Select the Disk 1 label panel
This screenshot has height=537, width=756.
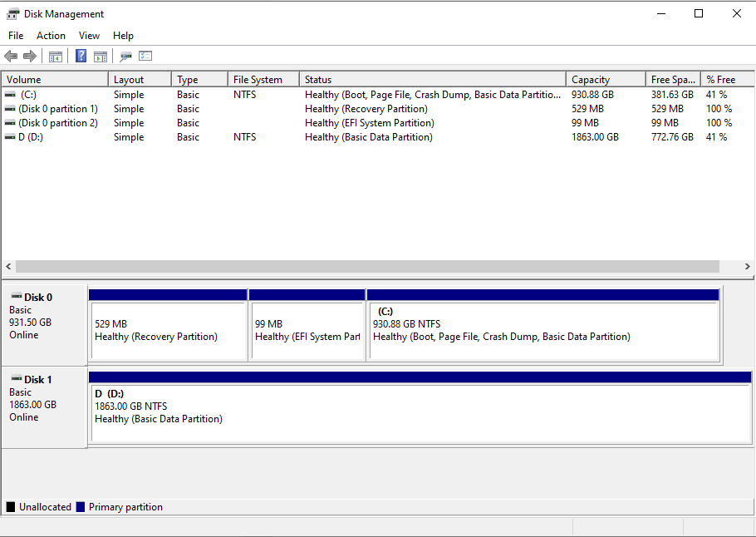[44, 407]
